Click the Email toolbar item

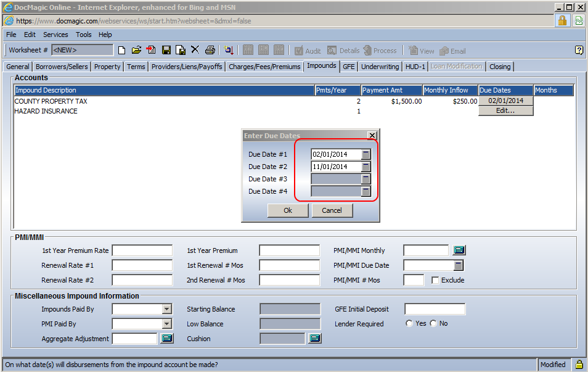pos(452,51)
